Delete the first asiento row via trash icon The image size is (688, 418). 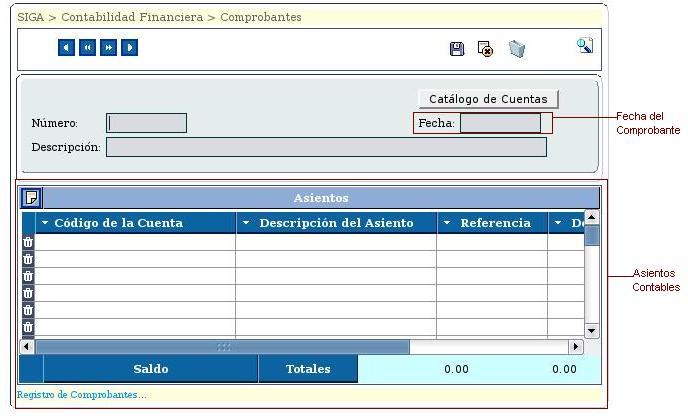[28, 242]
